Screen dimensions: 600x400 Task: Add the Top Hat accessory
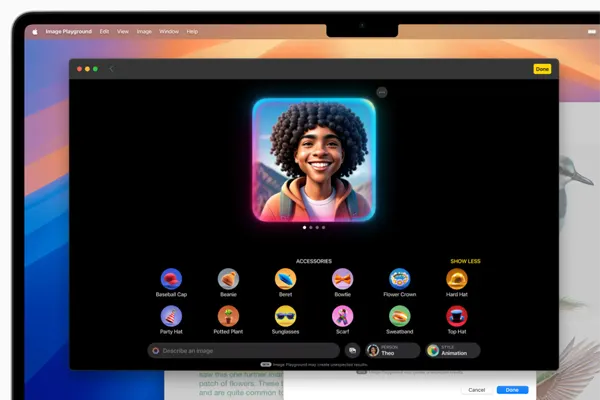457,316
